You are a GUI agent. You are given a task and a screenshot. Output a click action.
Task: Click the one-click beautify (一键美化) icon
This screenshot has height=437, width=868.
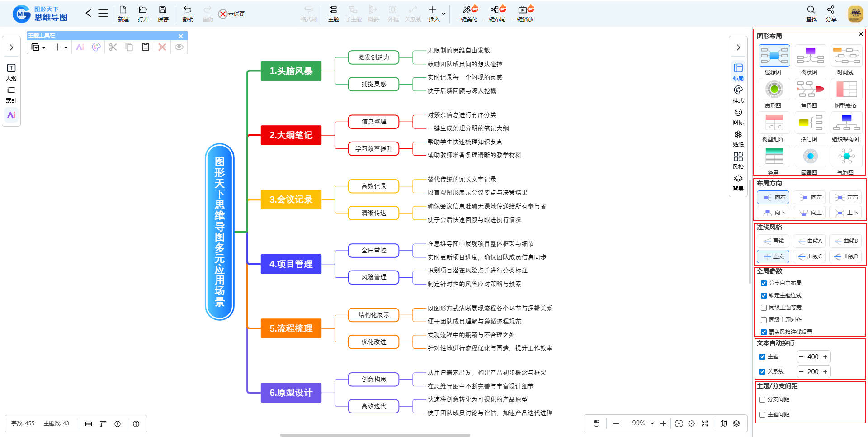(x=467, y=9)
